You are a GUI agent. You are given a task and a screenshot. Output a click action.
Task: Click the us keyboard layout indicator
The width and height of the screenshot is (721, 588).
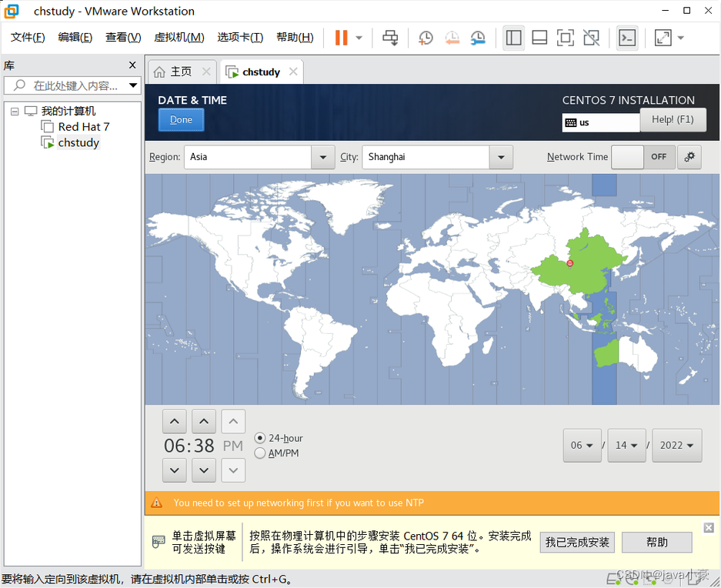pos(600,122)
